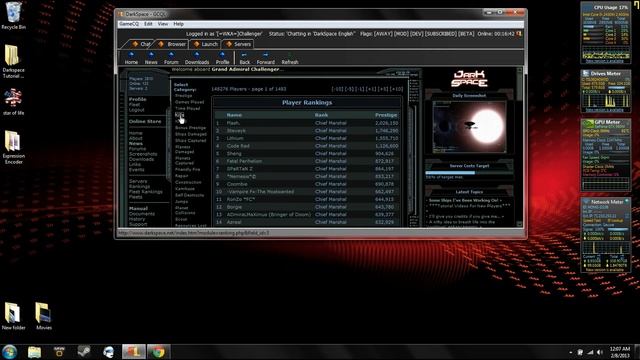Select the CPU Usage desktop gadget

[605, 33]
